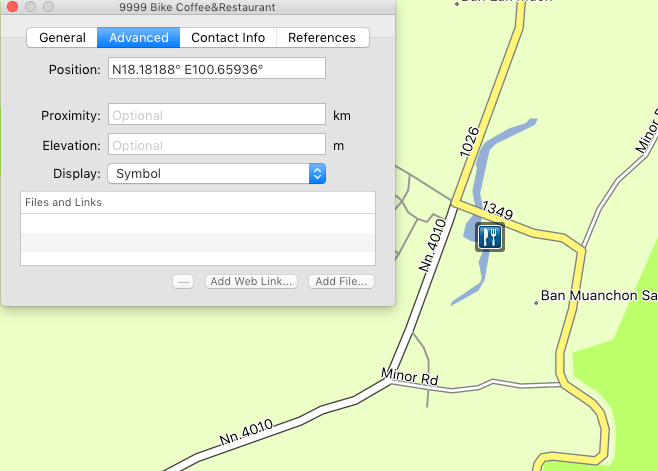This screenshot has height=471, width=658.
Task: Click the Minor Rd label on map
Action: tap(410, 377)
